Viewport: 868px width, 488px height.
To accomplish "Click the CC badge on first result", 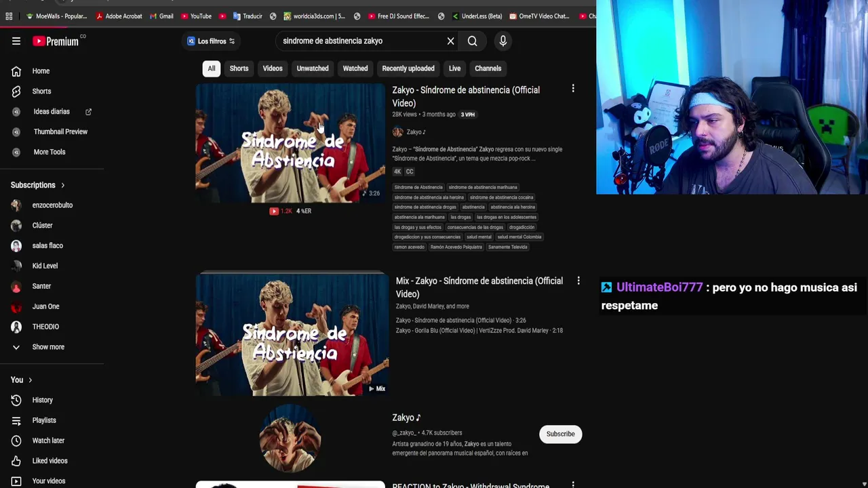I will point(410,172).
